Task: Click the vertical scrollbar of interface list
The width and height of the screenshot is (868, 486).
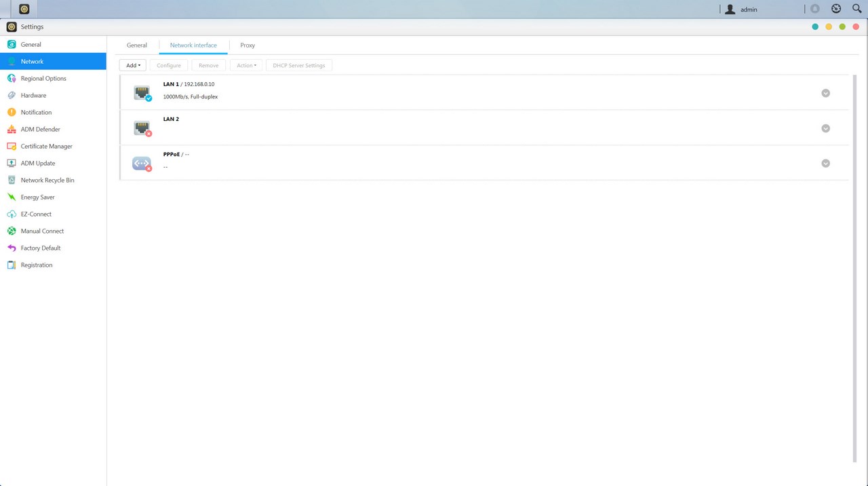Action: 854,269
